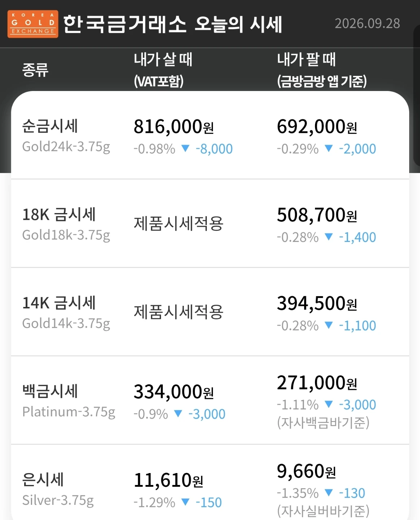The image size is (420, 520).
Task: Select the 18K 금시세 row label
Action: 66,224
